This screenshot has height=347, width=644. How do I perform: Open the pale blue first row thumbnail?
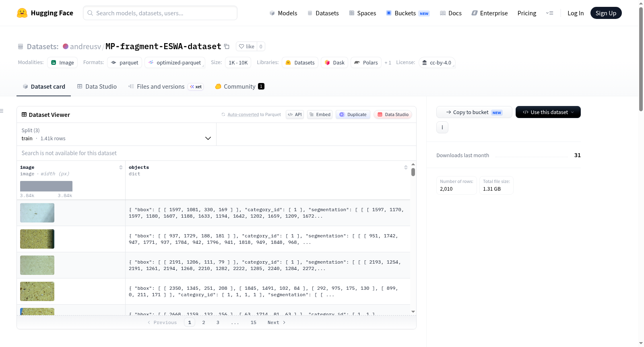(x=37, y=213)
